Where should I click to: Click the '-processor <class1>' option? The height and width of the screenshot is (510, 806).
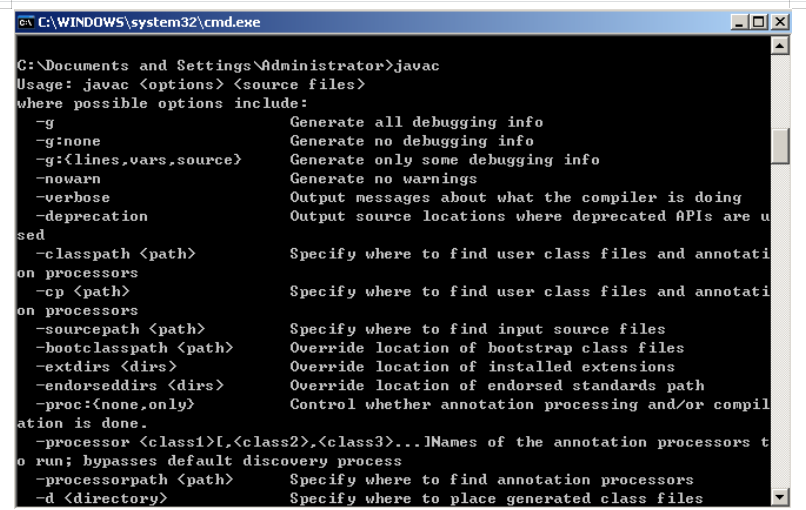[125, 442]
